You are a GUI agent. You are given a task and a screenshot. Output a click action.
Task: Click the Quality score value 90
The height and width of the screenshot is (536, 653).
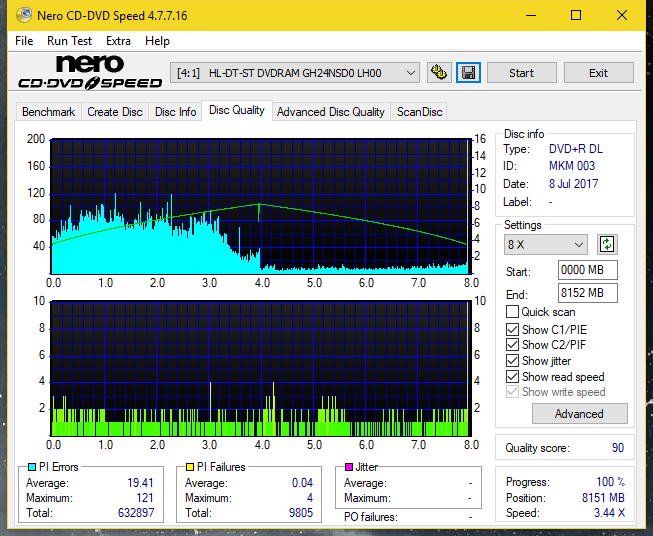pyautogui.click(x=618, y=448)
